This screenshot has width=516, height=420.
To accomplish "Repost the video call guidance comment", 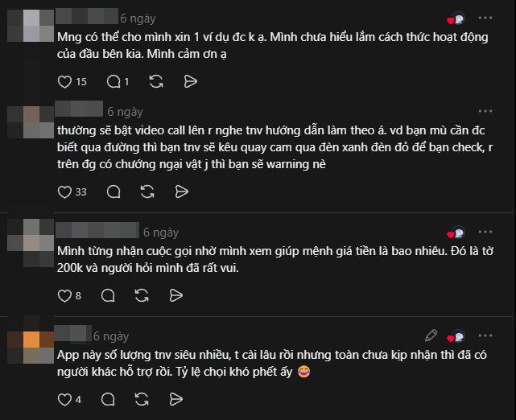I will [149, 191].
